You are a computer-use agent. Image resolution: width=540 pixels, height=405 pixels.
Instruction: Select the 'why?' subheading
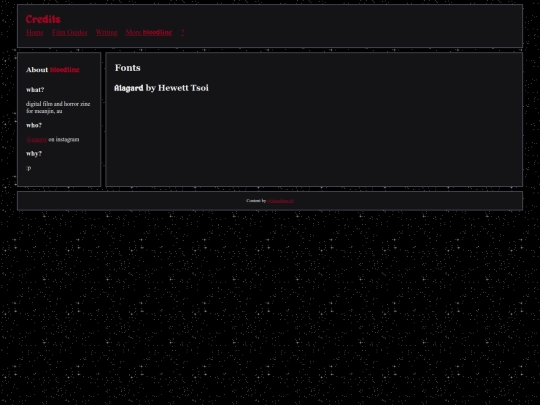(34, 154)
